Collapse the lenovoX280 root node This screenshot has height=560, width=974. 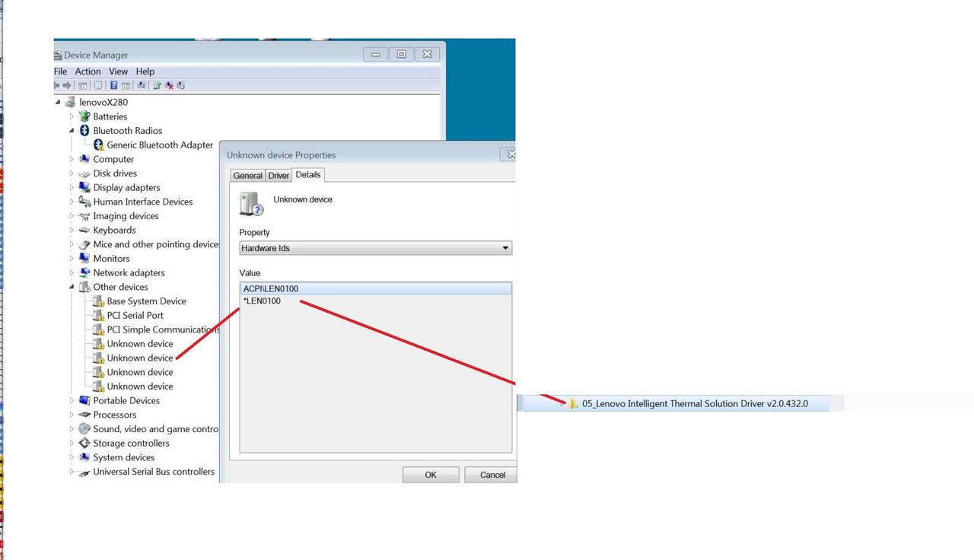point(58,102)
